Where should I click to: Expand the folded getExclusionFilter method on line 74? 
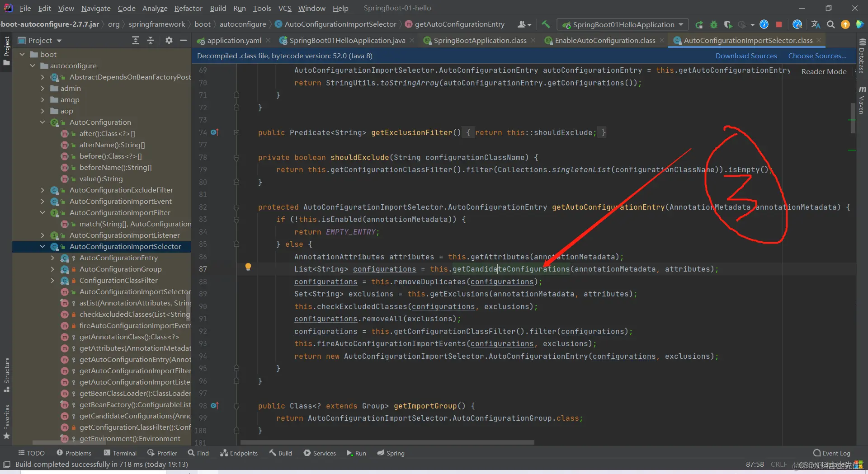tap(236, 132)
